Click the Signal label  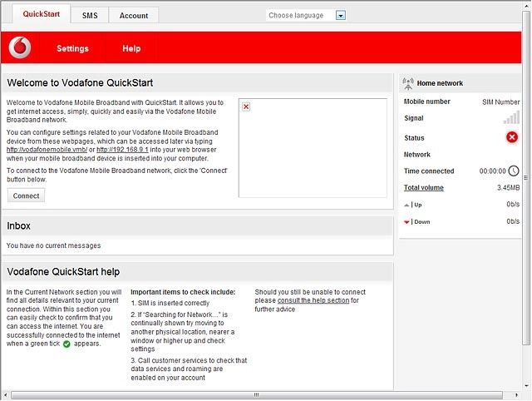tap(414, 118)
